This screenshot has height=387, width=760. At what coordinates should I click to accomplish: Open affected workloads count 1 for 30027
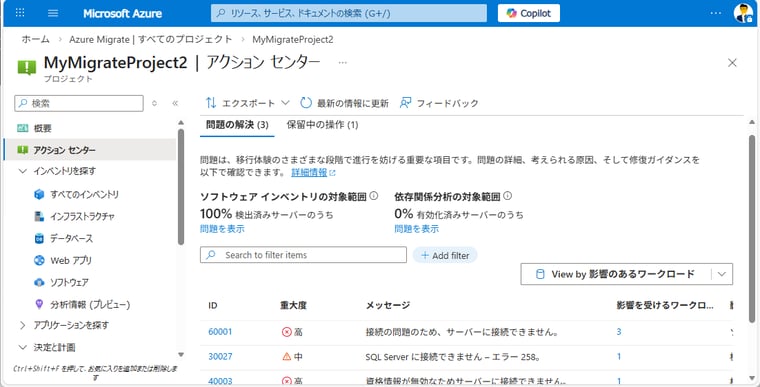(x=619, y=356)
